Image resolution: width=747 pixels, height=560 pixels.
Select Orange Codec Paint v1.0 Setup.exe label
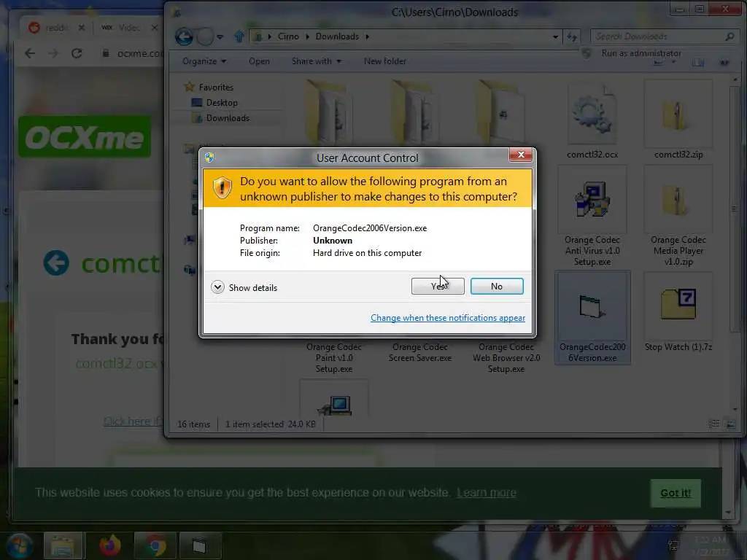coord(333,357)
